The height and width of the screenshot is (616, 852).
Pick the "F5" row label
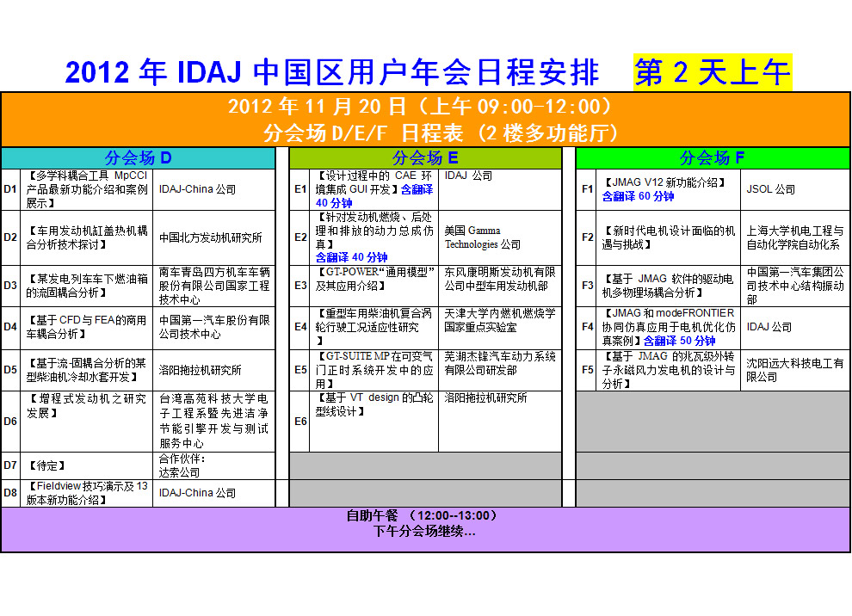click(588, 370)
